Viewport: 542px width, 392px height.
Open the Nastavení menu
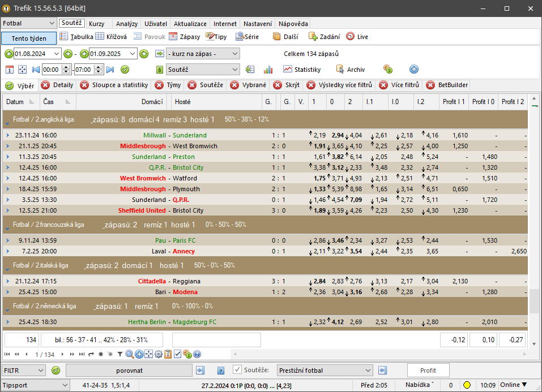pos(258,24)
